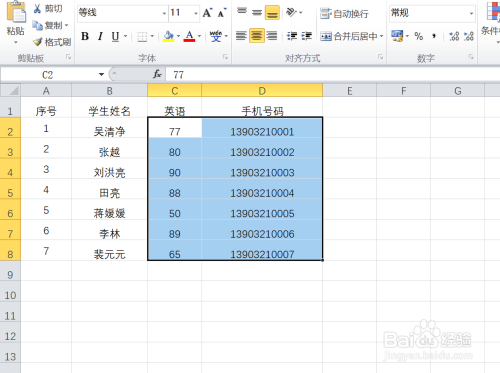
Task: Open number format dropdown 常规
Action: coord(471,13)
